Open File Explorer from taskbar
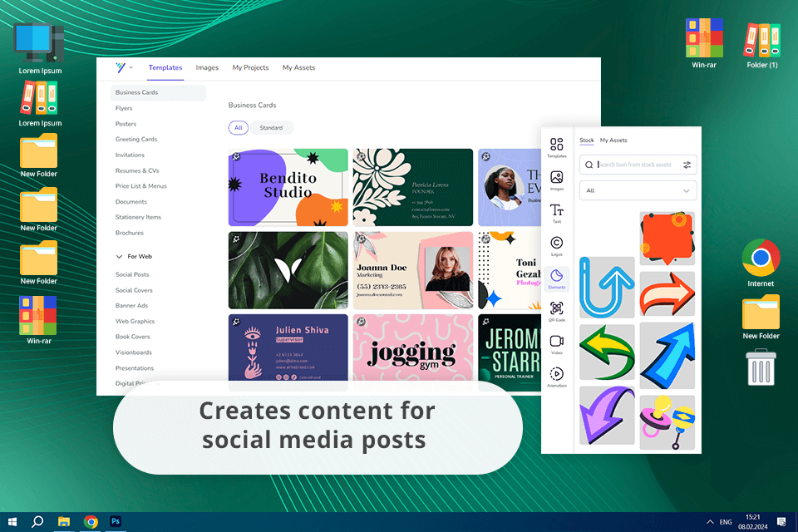 (x=64, y=522)
